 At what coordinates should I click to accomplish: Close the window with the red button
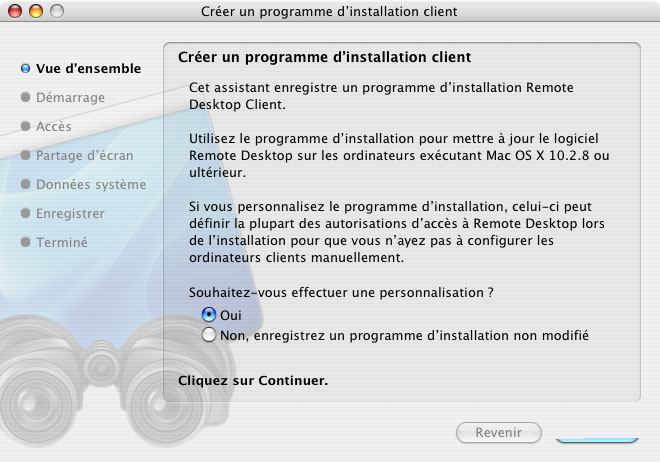point(15,11)
